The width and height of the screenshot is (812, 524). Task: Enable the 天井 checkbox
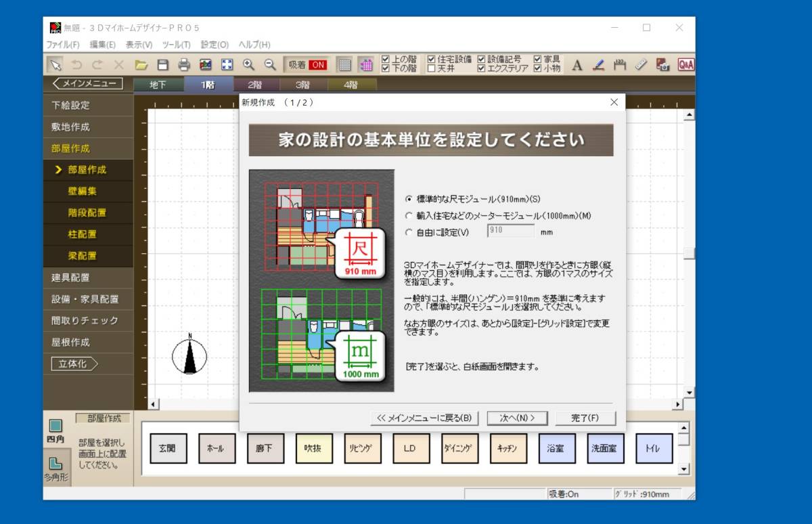(x=431, y=68)
